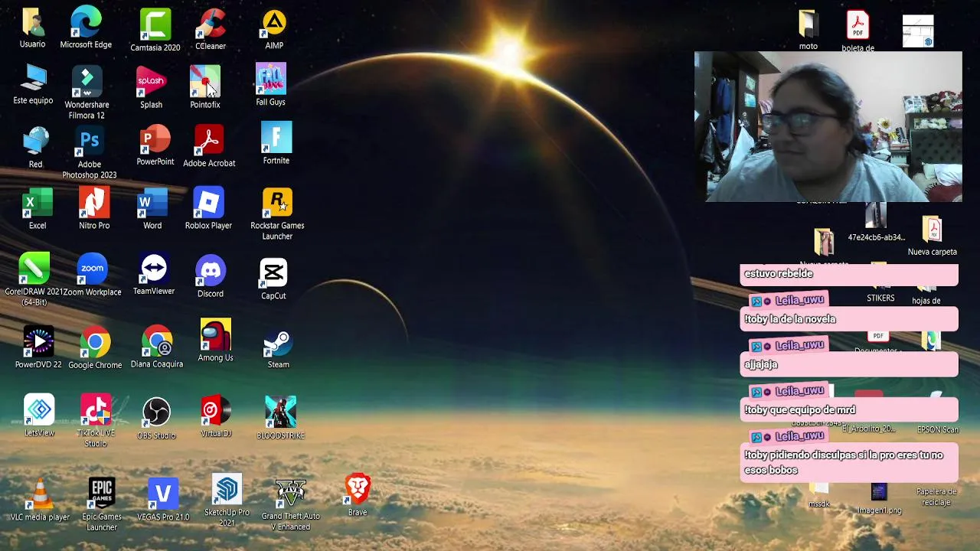Click the TeamViewer desktop icon
This screenshot has height=551, width=980.
pyautogui.click(x=154, y=269)
